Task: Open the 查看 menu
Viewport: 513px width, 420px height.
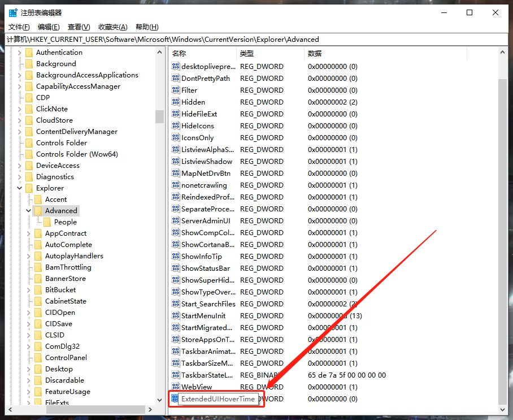Action: 80,26
